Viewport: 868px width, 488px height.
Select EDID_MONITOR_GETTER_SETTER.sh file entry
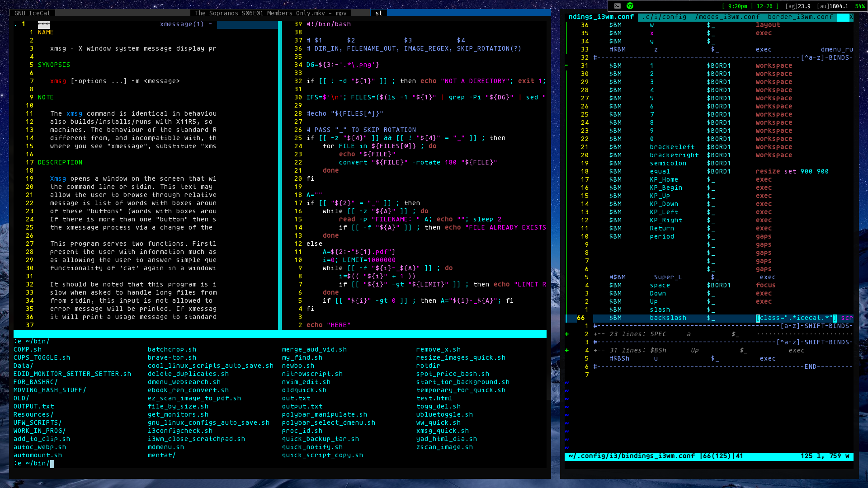coord(72,374)
